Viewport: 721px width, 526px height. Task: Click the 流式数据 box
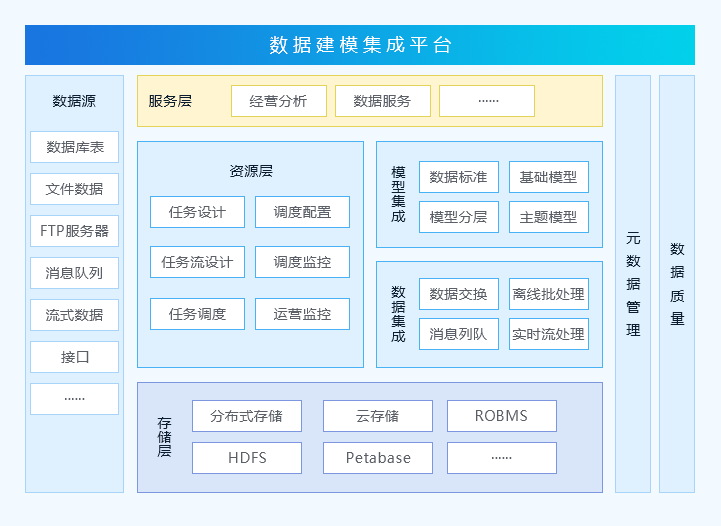(74, 315)
